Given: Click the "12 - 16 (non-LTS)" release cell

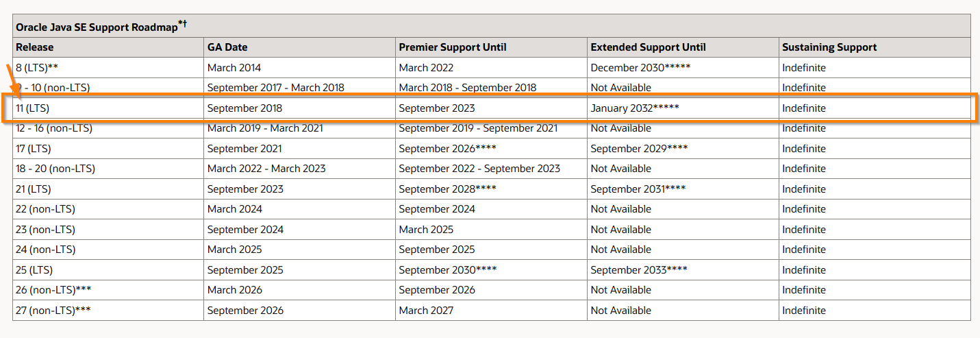Looking at the screenshot, I should coord(54,128).
